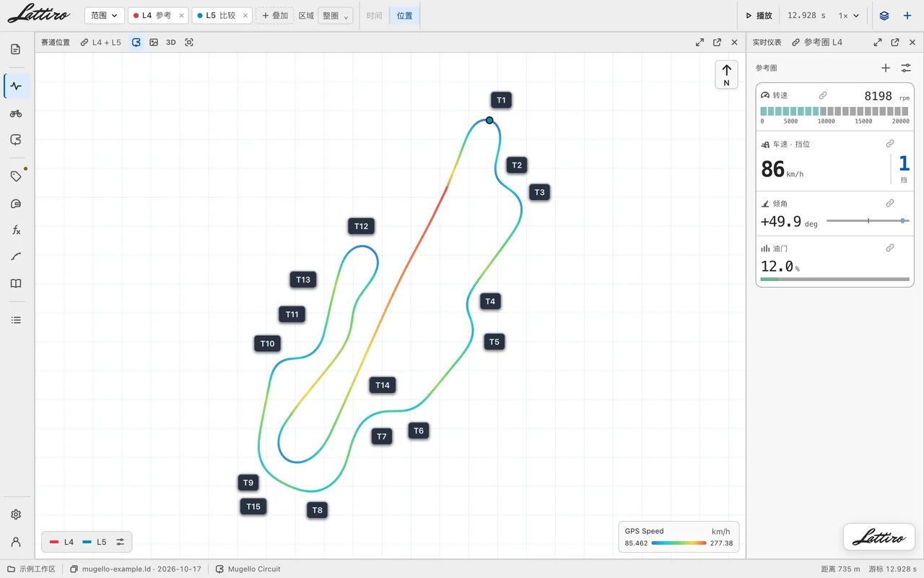924x578 pixels.
Task: Open the tags sidebar icon
Action: 16,176
